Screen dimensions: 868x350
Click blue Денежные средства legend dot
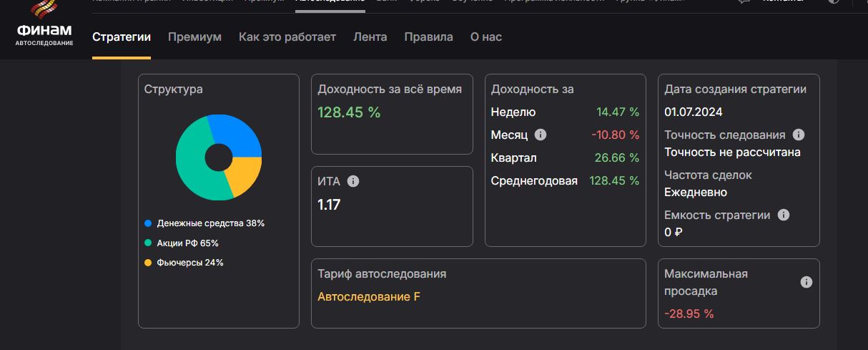[x=148, y=223]
